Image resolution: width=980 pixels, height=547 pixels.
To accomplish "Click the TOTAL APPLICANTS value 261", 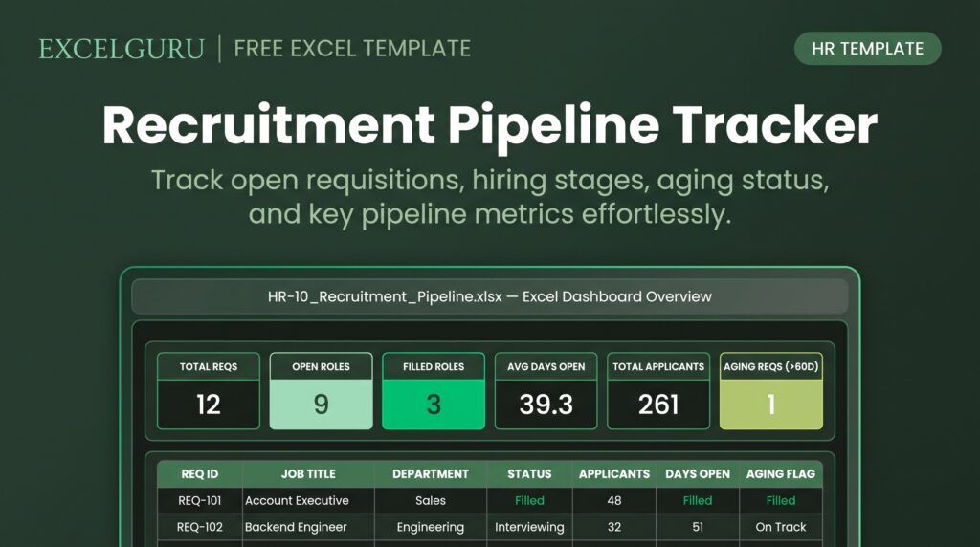I will 658,405.
